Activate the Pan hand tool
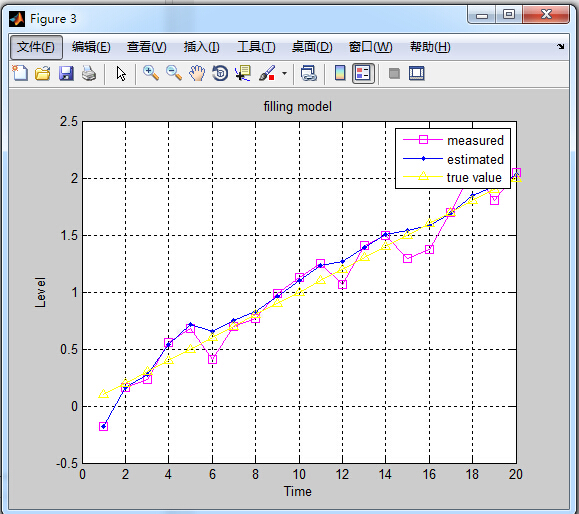579x514 pixels. pyautogui.click(x=197, y=73)
